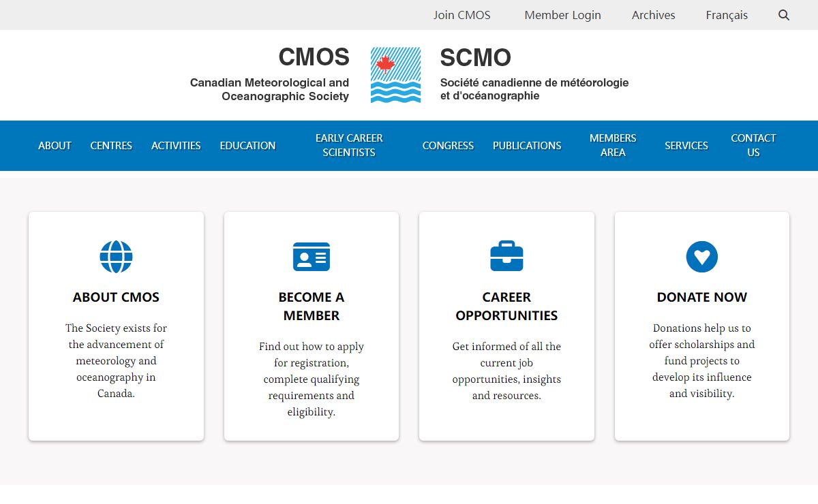Click 'Société canadienne de météorologie' text
818x504 pixels.
click(534, 82)
